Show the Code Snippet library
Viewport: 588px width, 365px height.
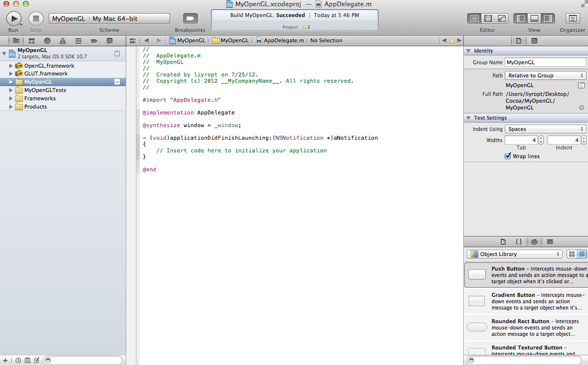519,242
